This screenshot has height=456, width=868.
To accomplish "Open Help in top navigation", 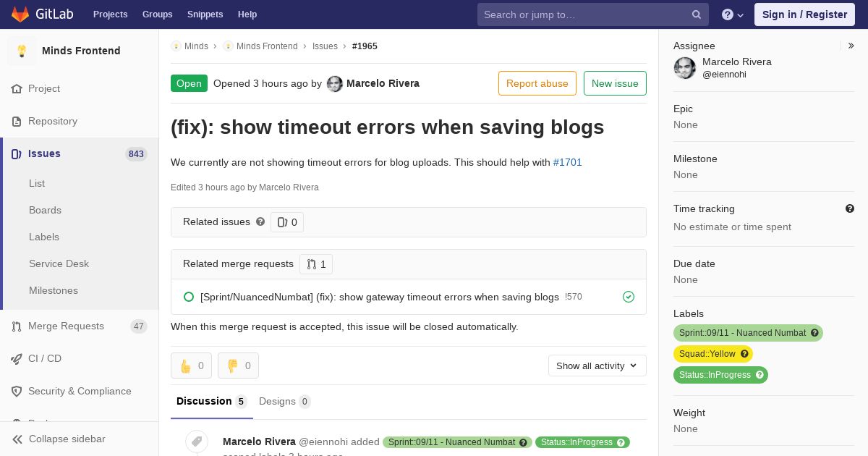I will 247,14.
